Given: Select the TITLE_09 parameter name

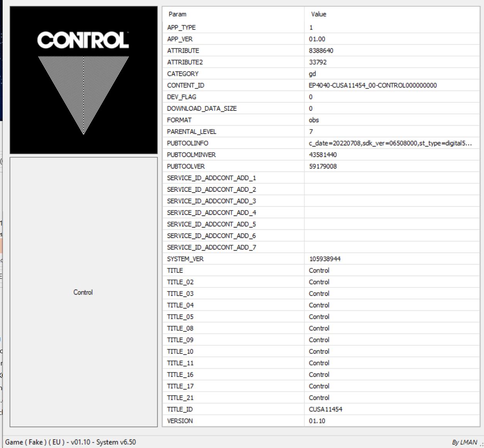Looking at the screenshot, I should pos(180,340).
